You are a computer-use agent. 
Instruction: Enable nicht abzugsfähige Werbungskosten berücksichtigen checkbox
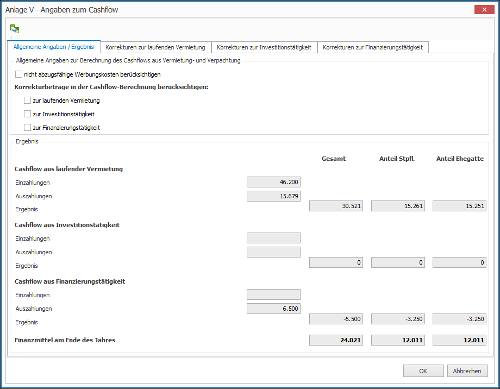[x=19, y=74]
